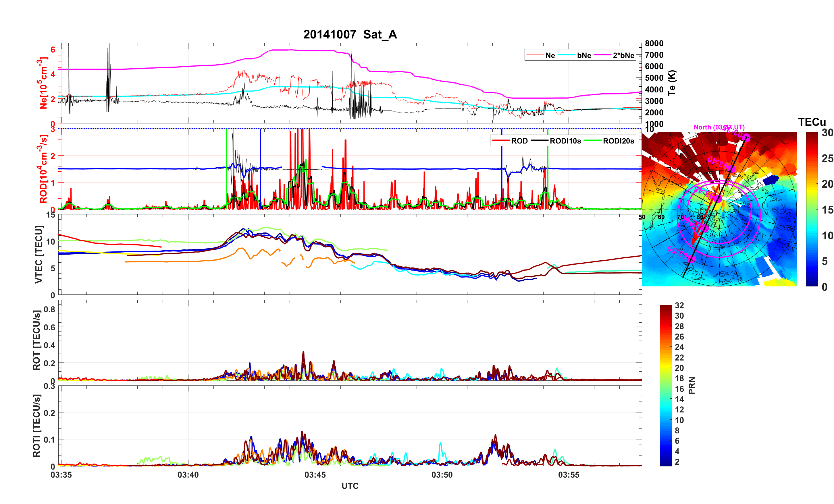The image size is (834, 504).
Task: Click the cyan bNe legend line sample
Action: click(x=567, y=55)
